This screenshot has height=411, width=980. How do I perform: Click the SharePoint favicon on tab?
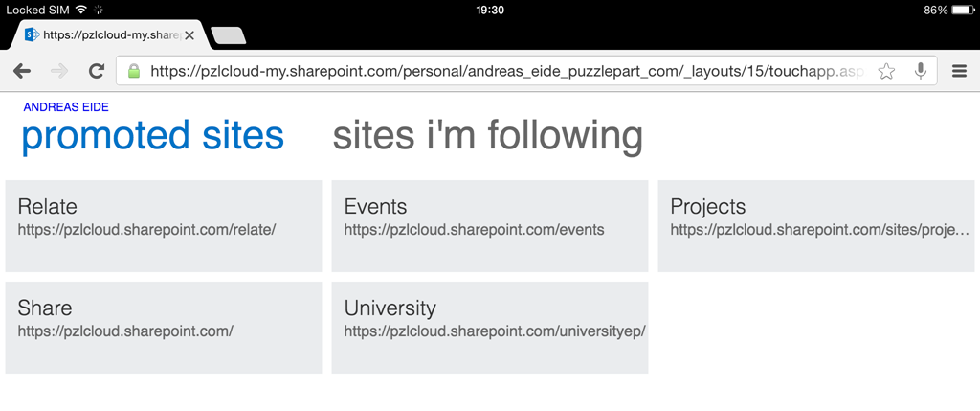[x=32, y=35]
